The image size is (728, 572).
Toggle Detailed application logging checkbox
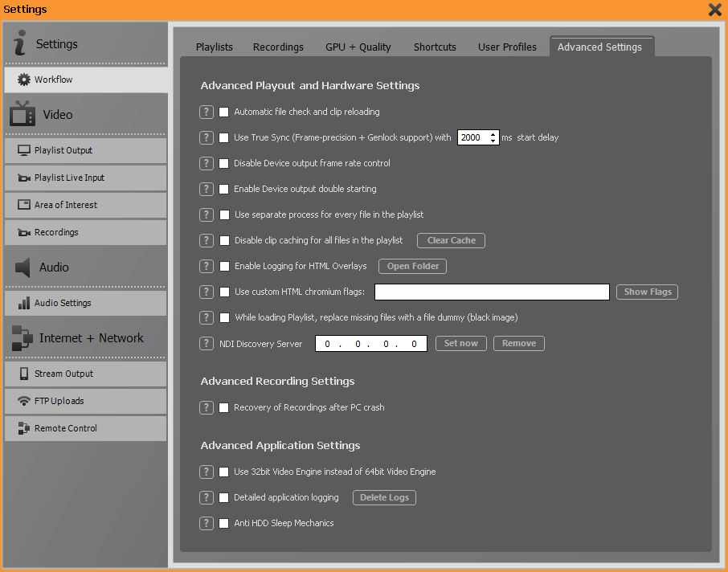[224, 498]
